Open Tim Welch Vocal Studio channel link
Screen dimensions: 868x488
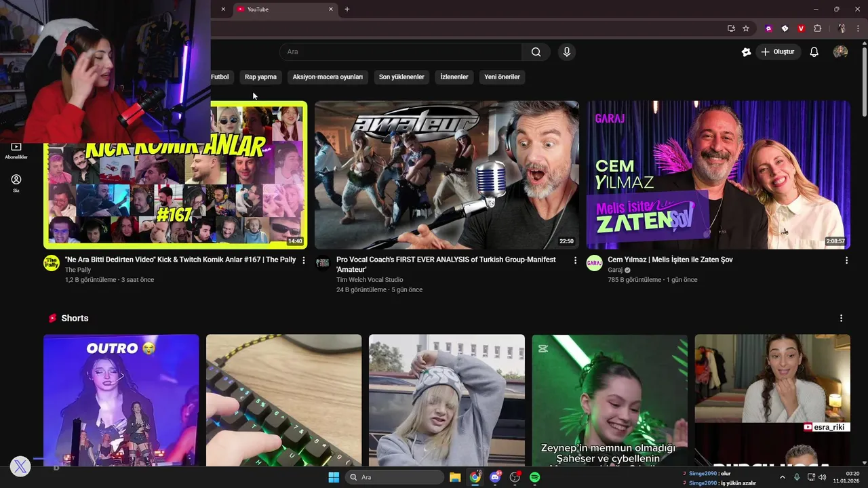[370, 279]
